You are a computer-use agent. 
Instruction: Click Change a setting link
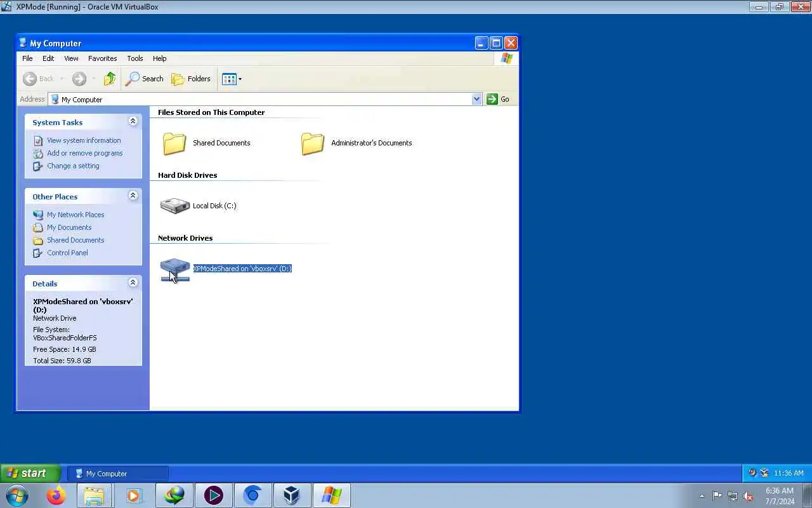[73, 166]
